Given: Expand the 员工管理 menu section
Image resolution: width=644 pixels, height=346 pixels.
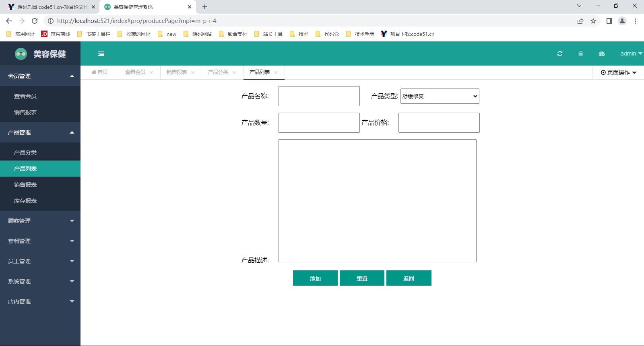Looking at the screenshot, I should click(x=40, y=261).
